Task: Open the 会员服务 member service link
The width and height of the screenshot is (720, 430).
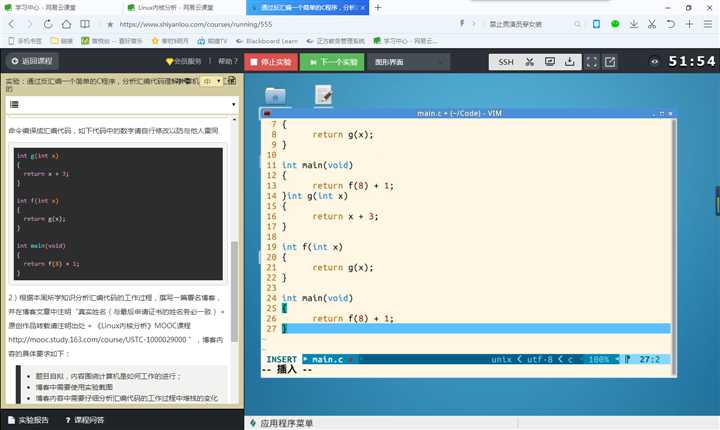Action: coord(184,61)
